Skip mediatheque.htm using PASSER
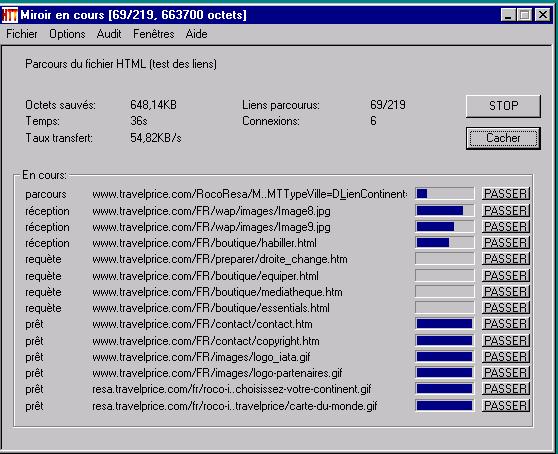Screen dimensions: 558x454 [x=506, y=292]
